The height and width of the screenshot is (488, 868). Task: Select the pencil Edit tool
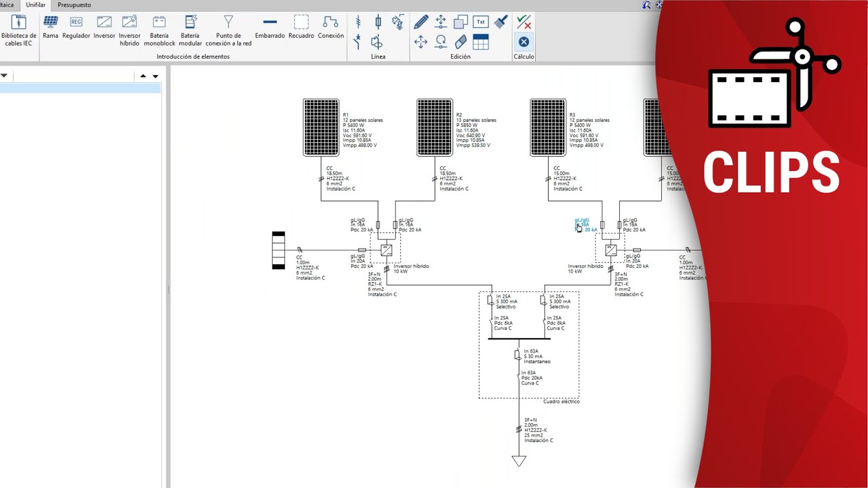[420, 22]
